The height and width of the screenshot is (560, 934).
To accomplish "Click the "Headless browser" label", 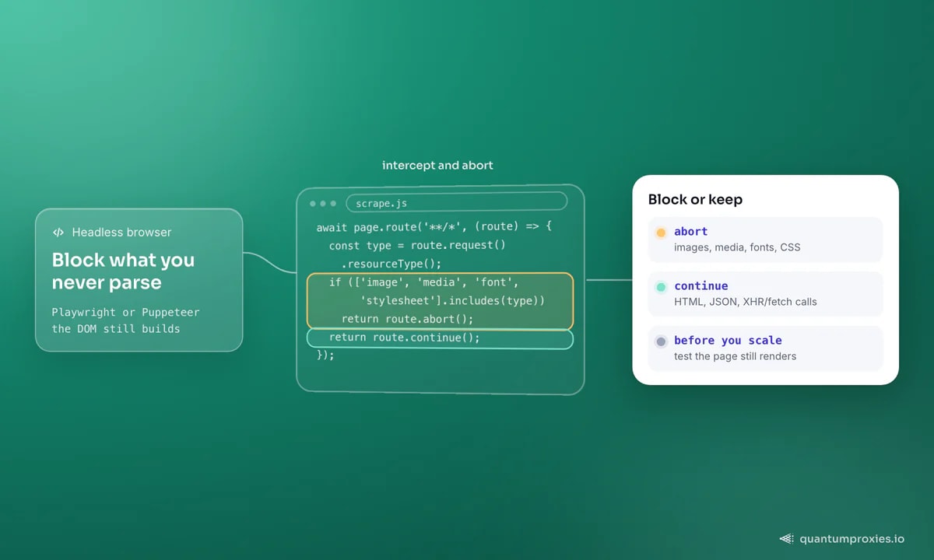I will coord(121,233).
